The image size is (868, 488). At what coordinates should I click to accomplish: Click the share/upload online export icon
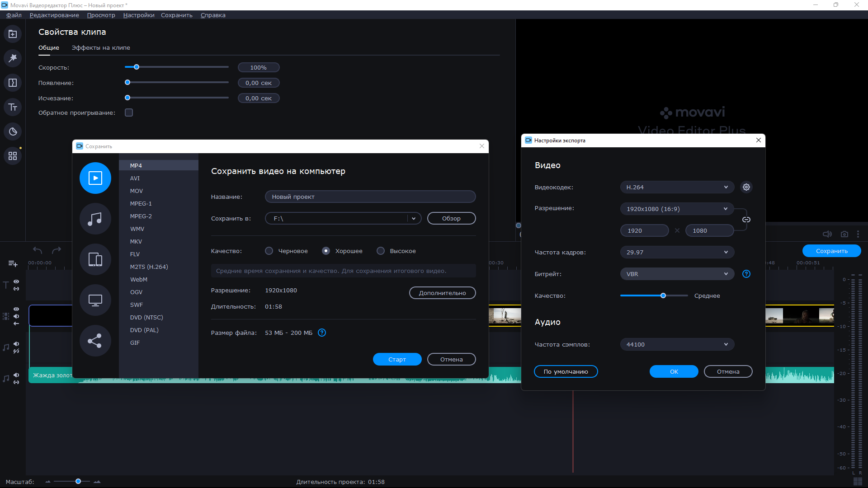(x=95, y=341)
